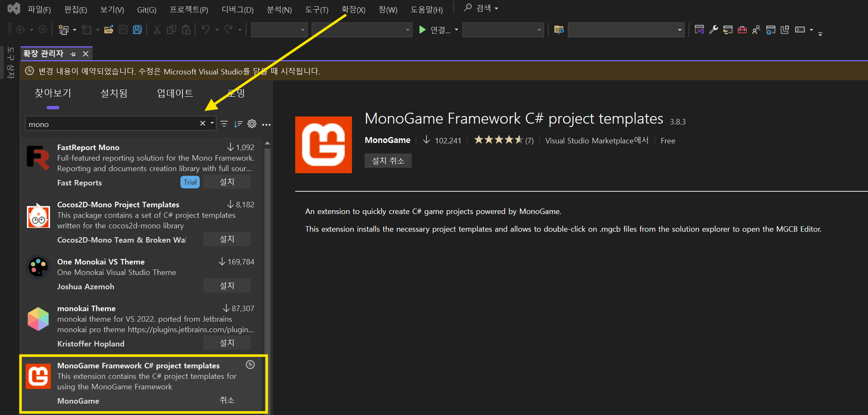The image size is (868, 415).
Task: Click the MonoGame publisher name in details
Action: [x=387, y=140]
